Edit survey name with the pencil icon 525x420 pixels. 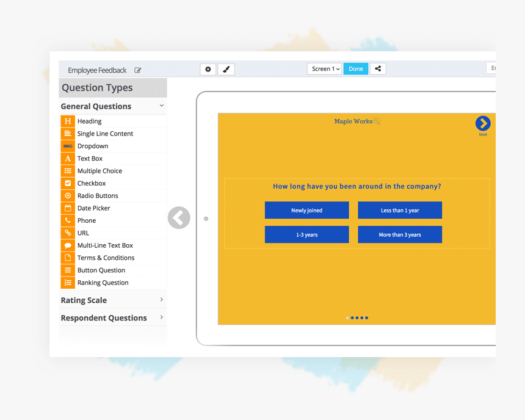pyautogui.click(x=137, y=70)
